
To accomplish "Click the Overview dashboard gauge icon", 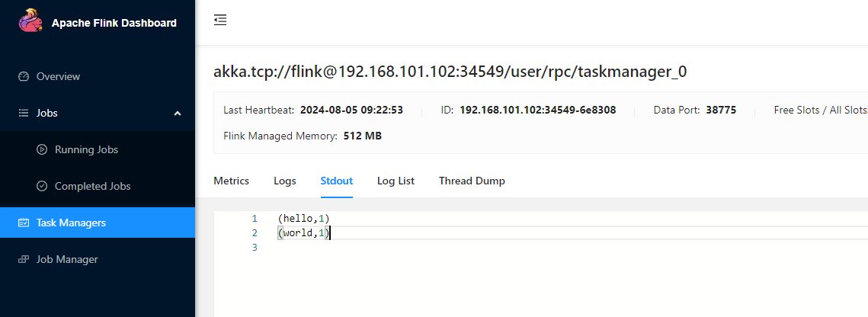I will (x=24, y=76).
